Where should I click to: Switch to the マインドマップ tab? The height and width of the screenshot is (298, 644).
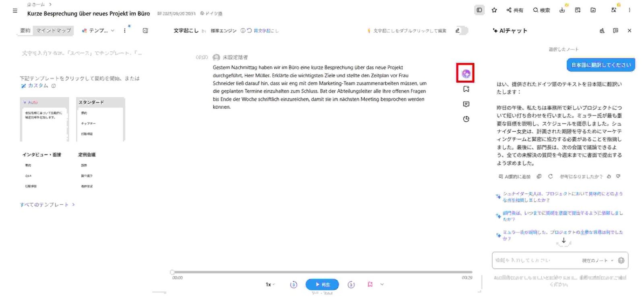54,31
